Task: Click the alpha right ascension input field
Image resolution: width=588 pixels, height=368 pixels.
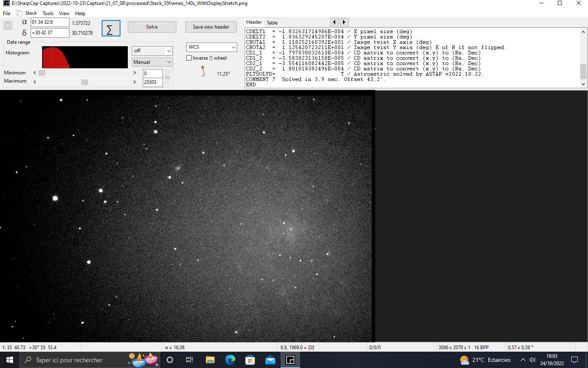Action: [x=50, y=22]
